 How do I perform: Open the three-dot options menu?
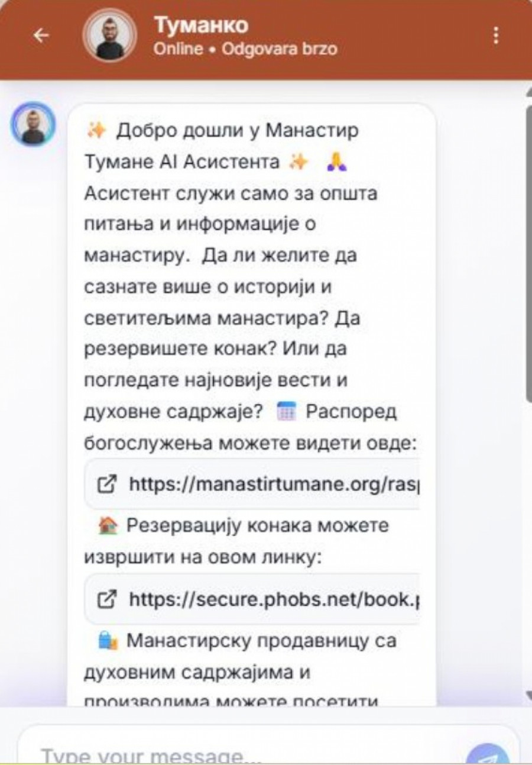tap(495, 35)
